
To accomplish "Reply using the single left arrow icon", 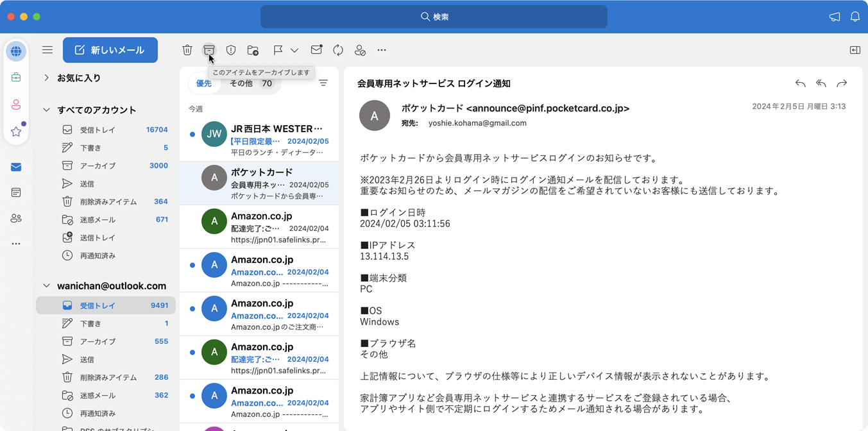I will 800,83.
